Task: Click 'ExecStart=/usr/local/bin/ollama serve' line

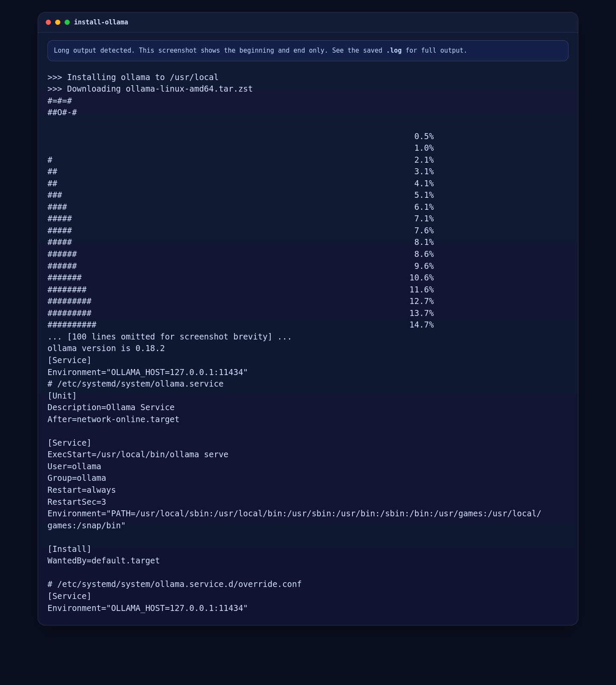Action: coord(138,455)
